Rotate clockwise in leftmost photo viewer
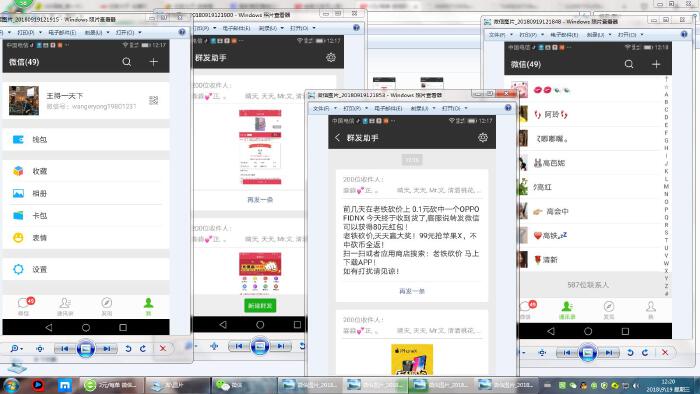The height and width of the screenshot is (394, 700). point(143,348)
